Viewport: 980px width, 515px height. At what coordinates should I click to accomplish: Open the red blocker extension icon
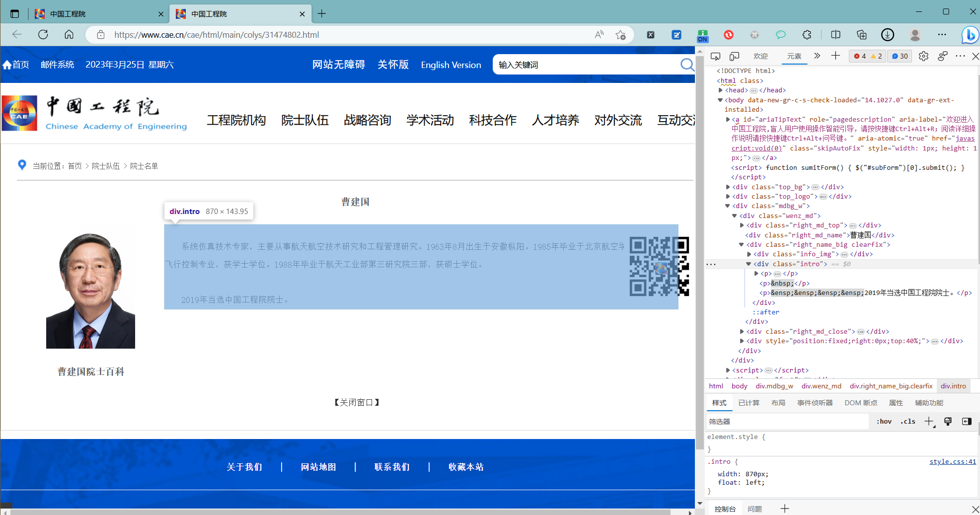(729, 35)
